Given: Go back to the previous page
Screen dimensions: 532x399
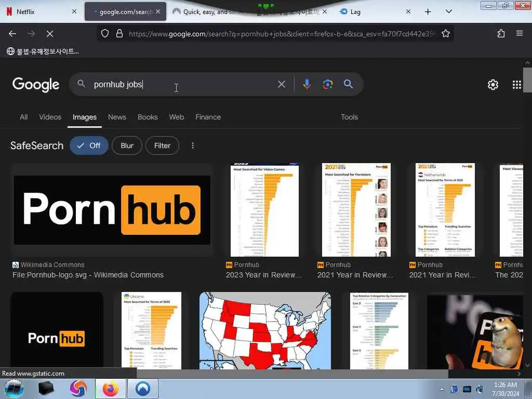Looking at the screenshot, I should coord(12,34).
